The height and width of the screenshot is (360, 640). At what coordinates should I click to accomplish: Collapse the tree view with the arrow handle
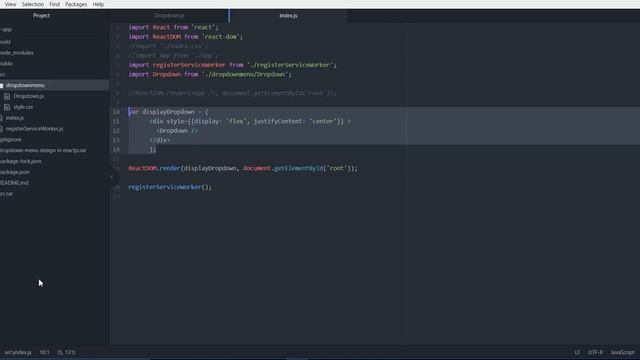pyautogui.click(x=112, y=177)
